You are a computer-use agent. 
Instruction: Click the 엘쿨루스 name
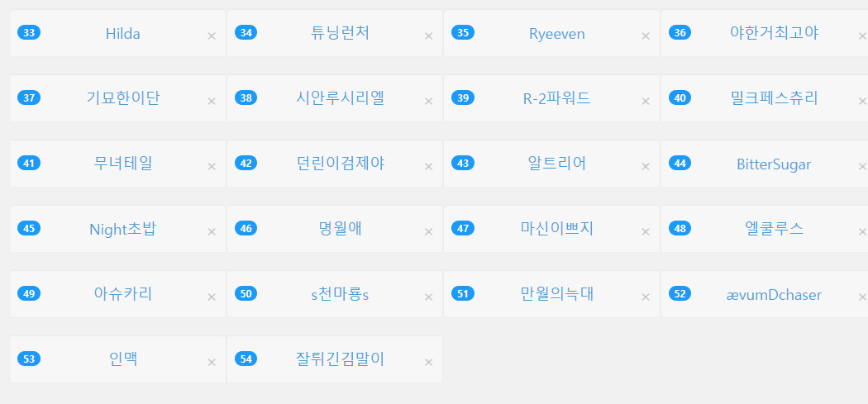(774, 229)
